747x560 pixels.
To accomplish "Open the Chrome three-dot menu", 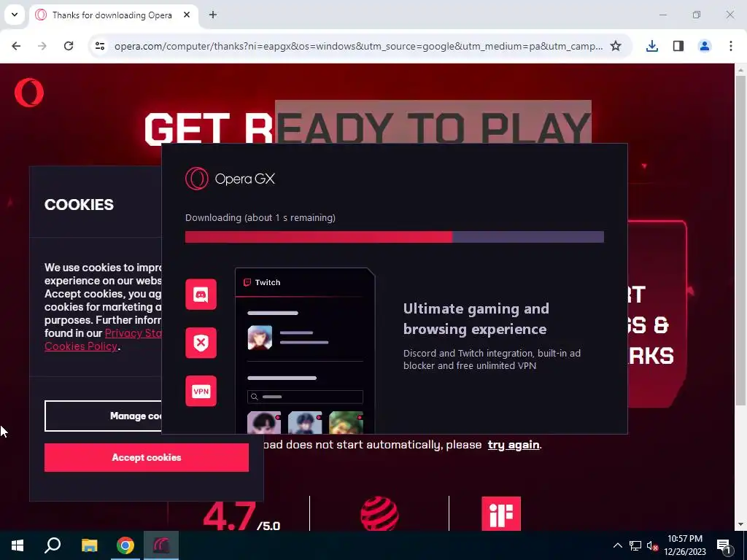I will 731,46.
